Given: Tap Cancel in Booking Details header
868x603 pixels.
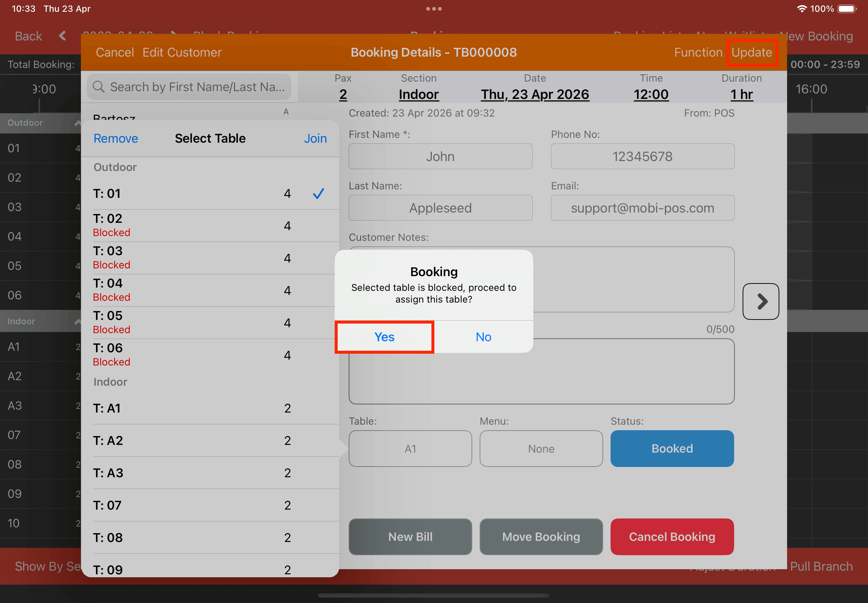Looking at the screenshot, I should 114,52.
